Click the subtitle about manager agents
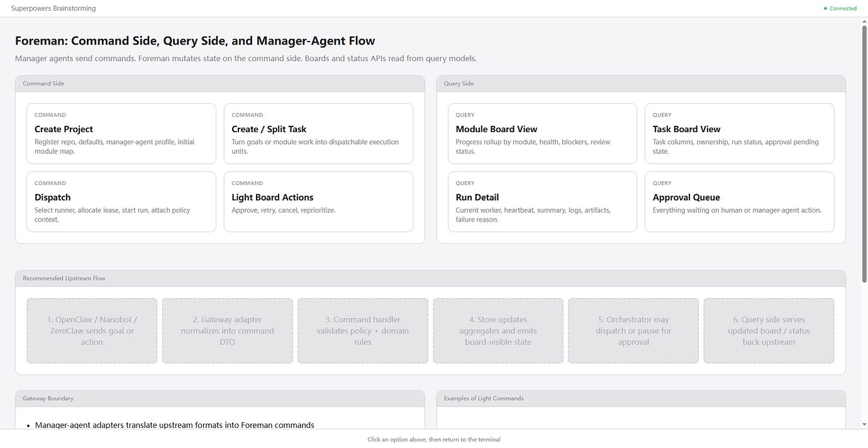The width and height of the screenshot is (868, 448). tap(246, 59)
